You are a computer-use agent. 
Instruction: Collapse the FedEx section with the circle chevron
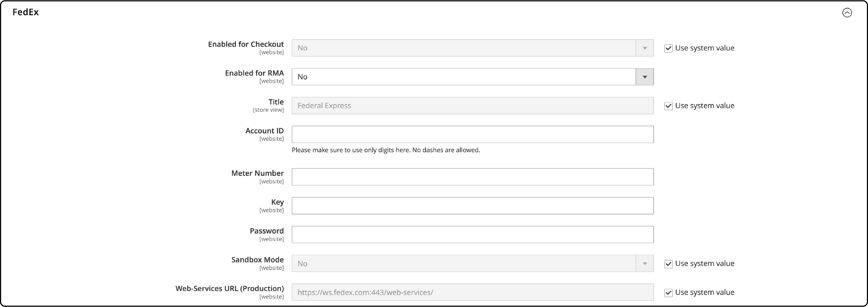[847, 13]
